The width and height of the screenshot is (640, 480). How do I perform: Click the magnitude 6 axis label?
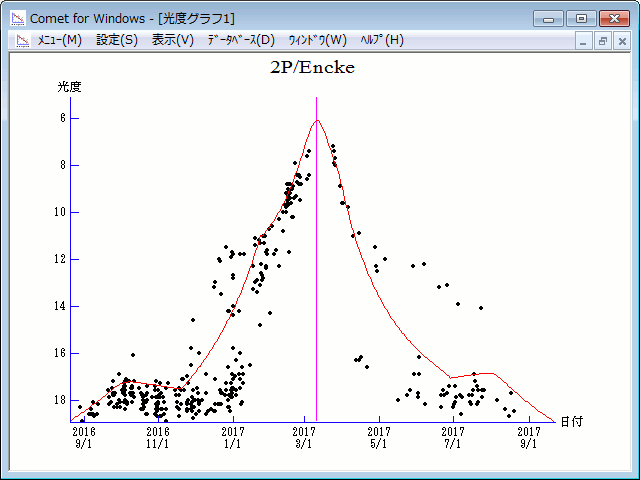[x=63, y=118]
